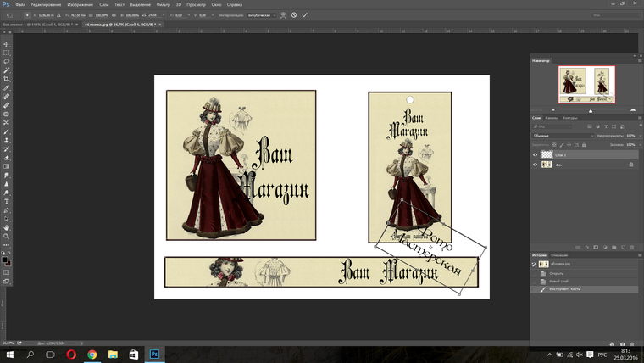Screen dimensions: 644x363
Task: Toggle lock all padlock
Action: coord(584,145)
